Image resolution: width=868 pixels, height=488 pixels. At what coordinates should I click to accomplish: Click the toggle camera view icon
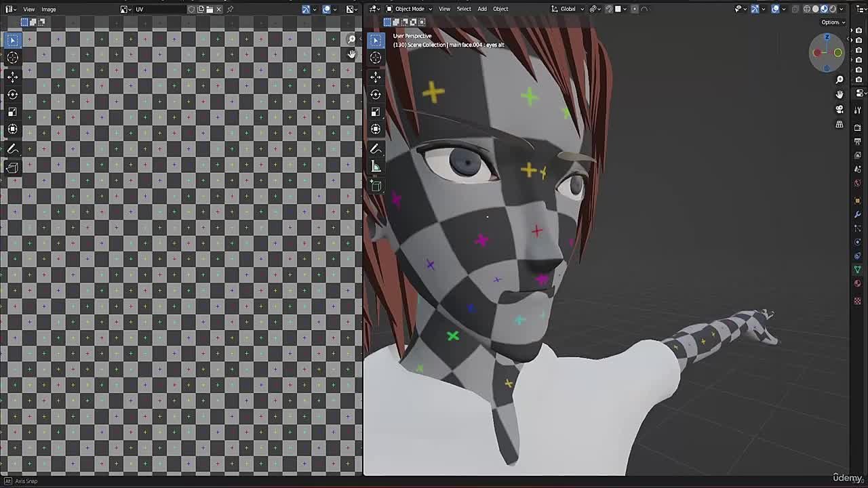[840, 108]
